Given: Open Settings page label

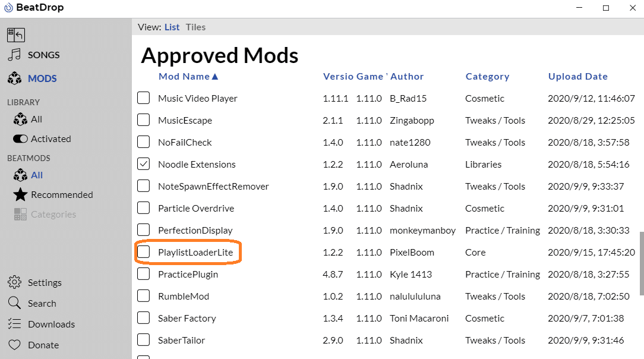Looking at the screenshot, I should [45, 282].
